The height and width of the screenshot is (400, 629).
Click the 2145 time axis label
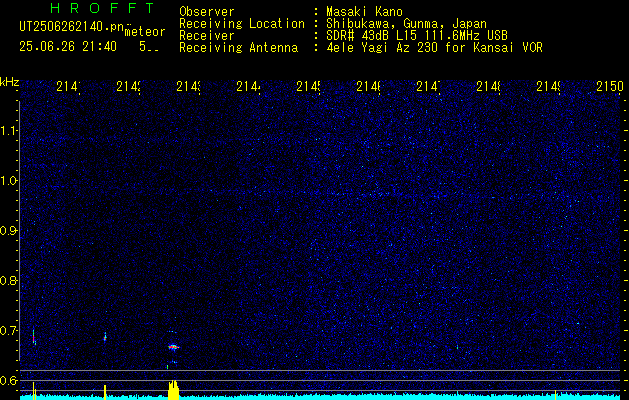click(308, 86)
